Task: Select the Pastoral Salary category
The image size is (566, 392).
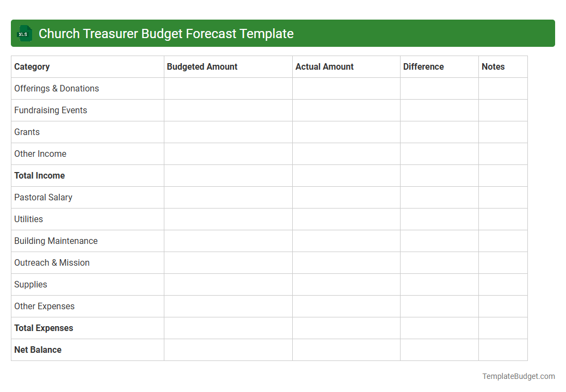Action: click(43, 197)
